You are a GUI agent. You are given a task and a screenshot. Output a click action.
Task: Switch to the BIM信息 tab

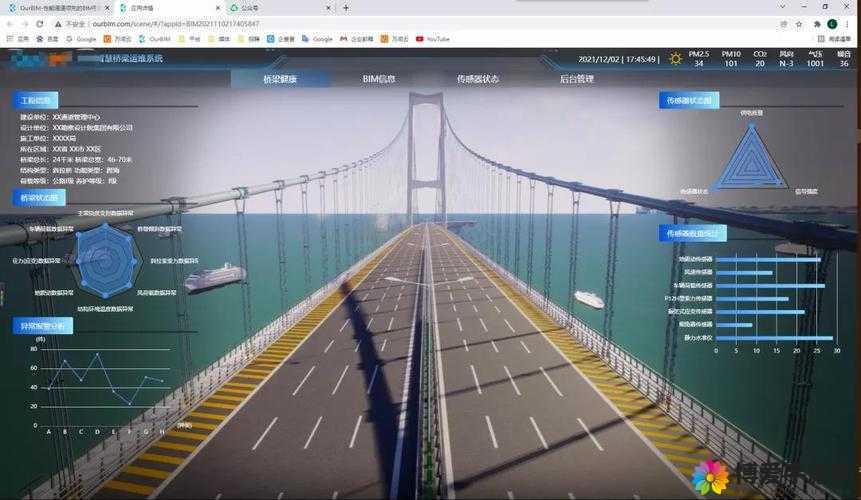point(379,79)
